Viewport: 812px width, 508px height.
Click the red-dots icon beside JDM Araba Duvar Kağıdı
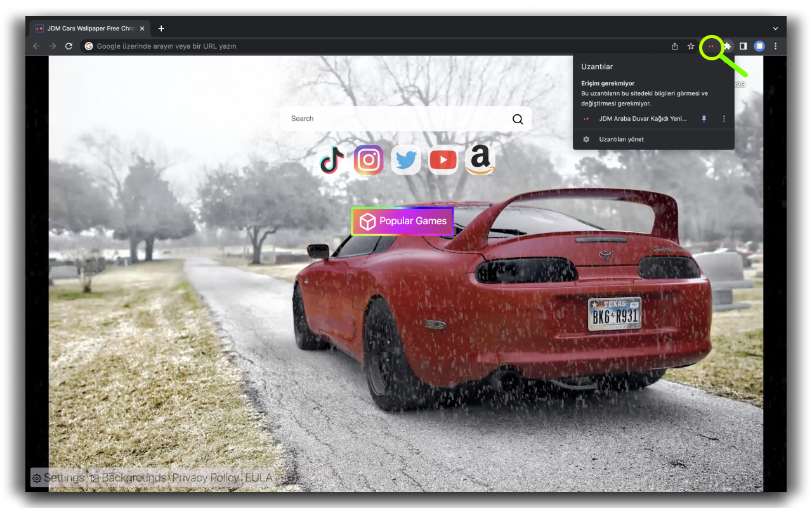tap(586, 119)
